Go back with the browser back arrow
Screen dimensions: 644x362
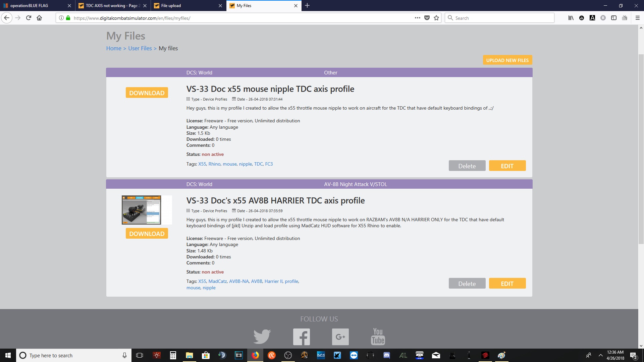pos(7,18)
